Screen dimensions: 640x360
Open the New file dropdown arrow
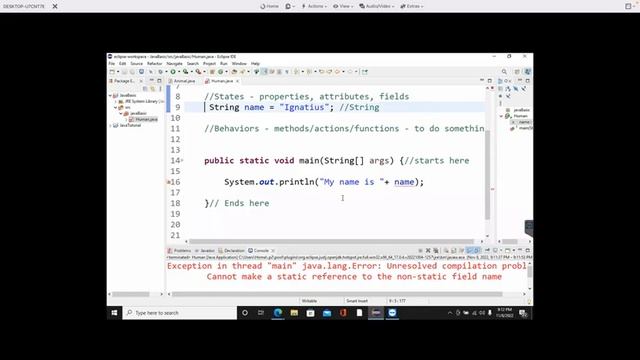[x=118, y=72]
